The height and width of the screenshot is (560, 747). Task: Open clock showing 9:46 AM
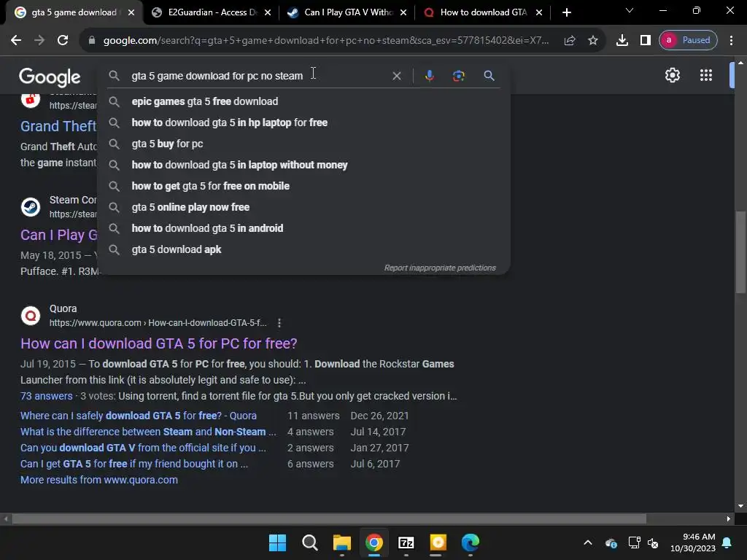(x=693, y=542)
